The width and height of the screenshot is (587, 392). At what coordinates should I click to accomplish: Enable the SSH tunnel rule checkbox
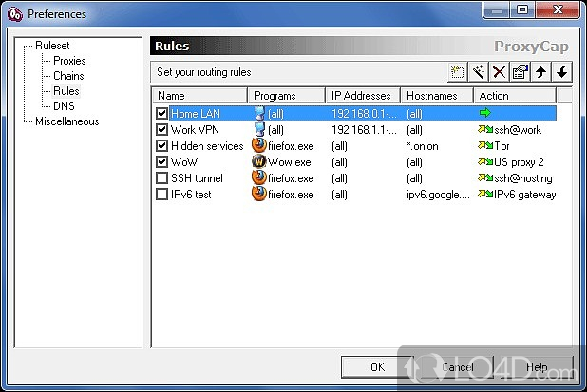point(161,177)
